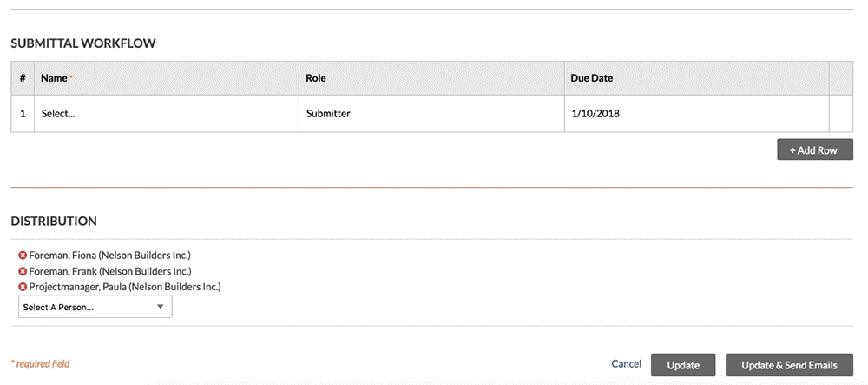The height and width of the screenshot is (385, 868).
Task: Click the Name column header
Action: 55,78
